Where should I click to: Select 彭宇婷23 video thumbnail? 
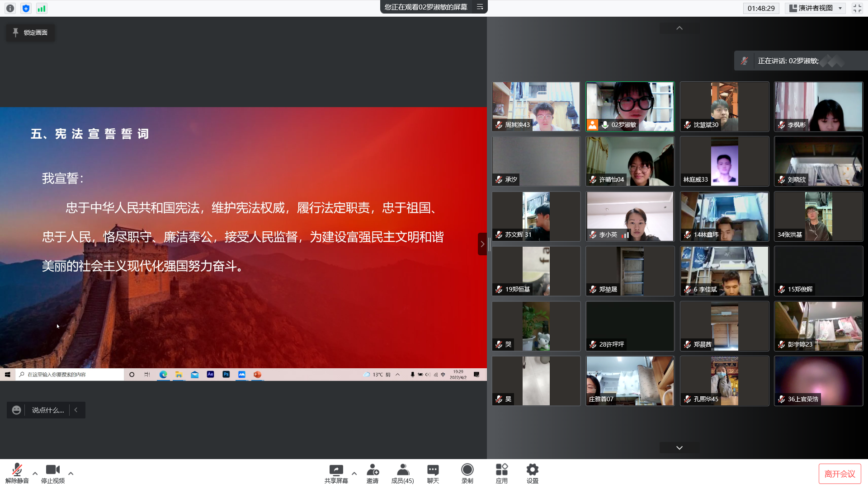click(x=818, y=326)
